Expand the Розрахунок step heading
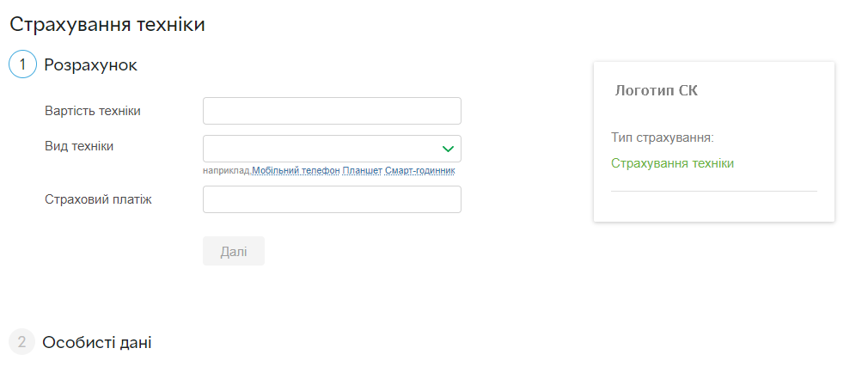 tap(90, 64)
